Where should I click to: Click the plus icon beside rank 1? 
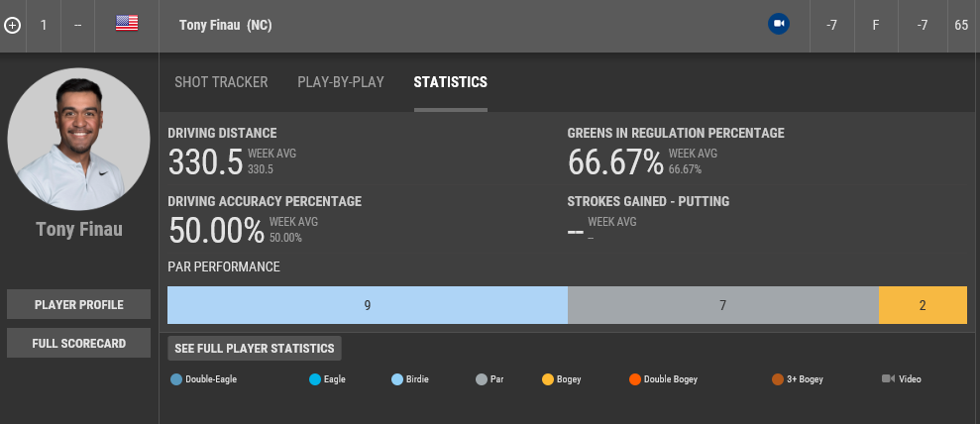pyautogui.click(x=12, y=26)
